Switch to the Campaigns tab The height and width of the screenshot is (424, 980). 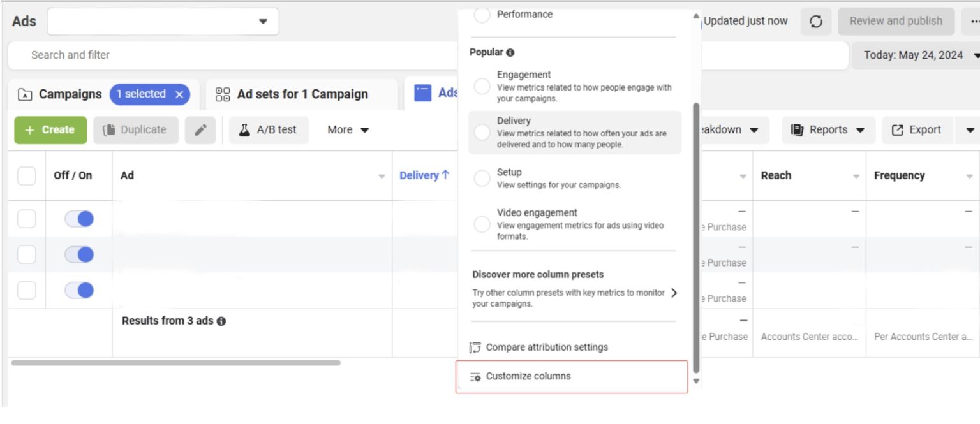(x=70, y=94)
